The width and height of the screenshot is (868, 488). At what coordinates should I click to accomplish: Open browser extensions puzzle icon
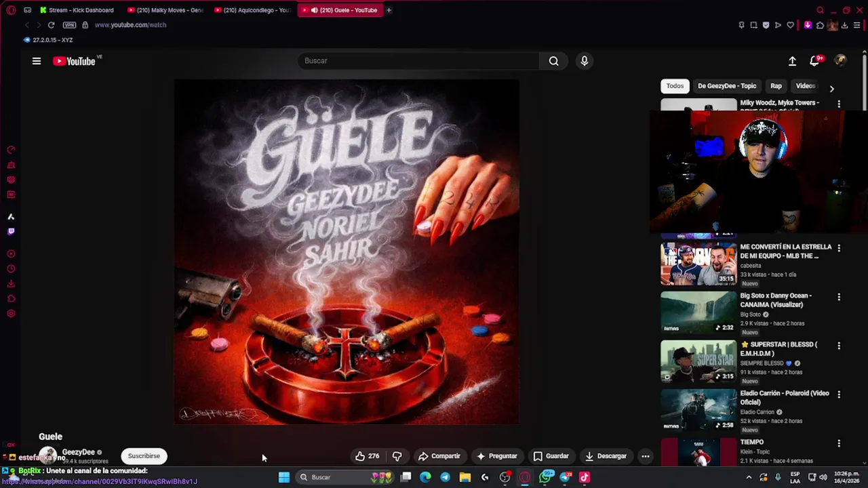tap(820, 25)
